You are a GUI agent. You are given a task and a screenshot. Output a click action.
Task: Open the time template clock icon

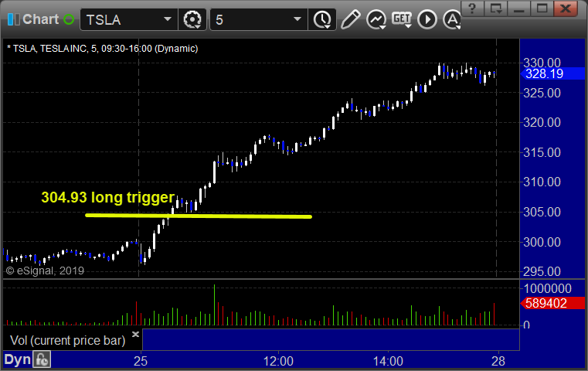coord(322,19)
